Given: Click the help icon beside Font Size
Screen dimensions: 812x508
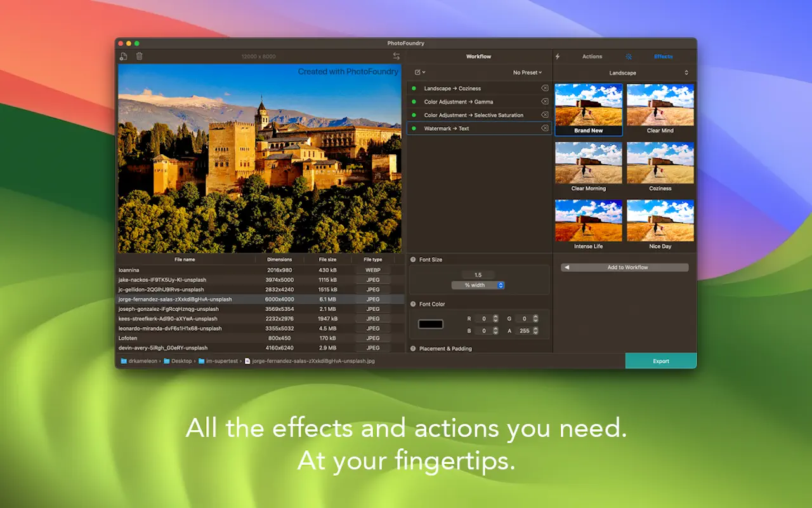Looking at the screenshot, I should [413, 260].
